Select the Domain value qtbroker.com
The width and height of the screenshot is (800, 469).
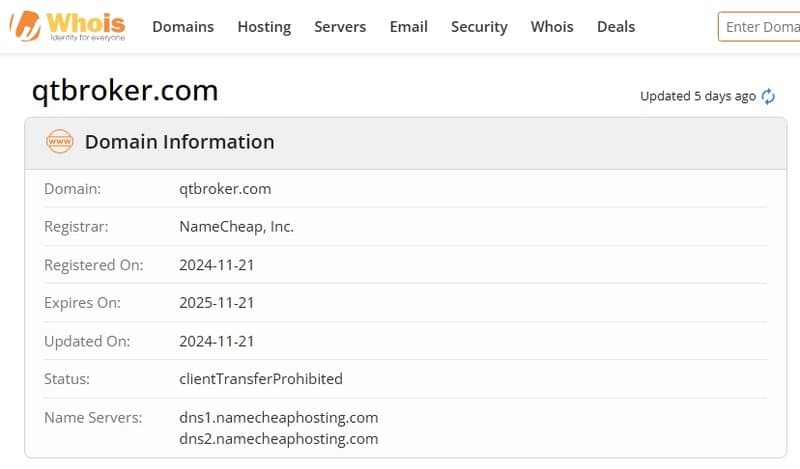tap(225, 189)
